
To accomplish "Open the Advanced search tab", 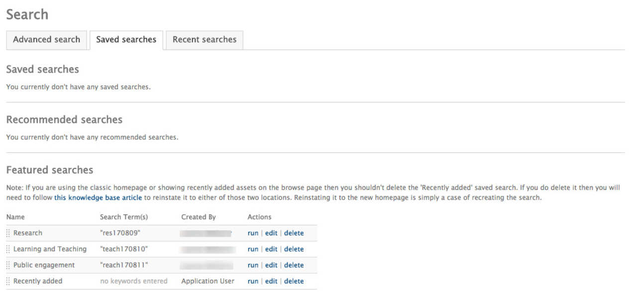I will tap(46, 40).
